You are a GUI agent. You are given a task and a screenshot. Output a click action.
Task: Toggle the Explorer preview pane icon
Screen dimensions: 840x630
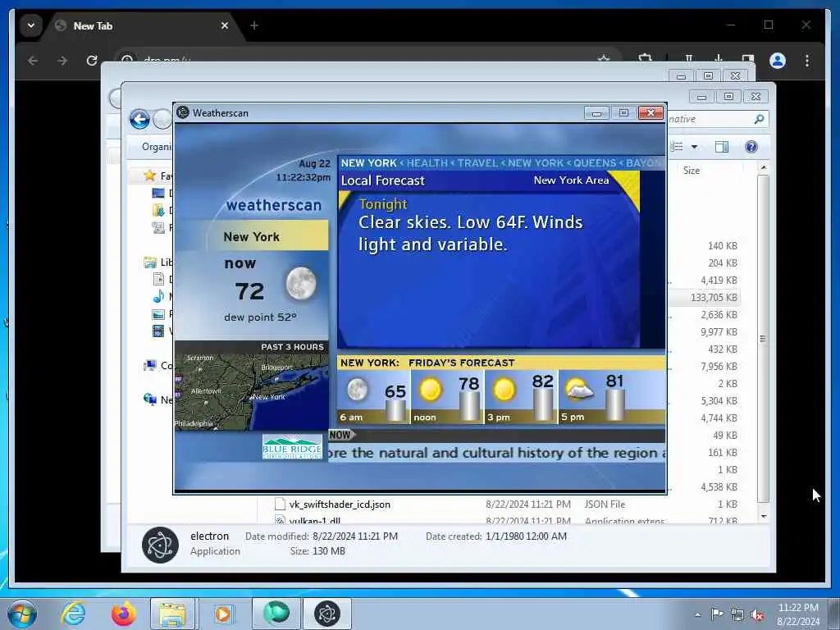[x=722, y=147]
